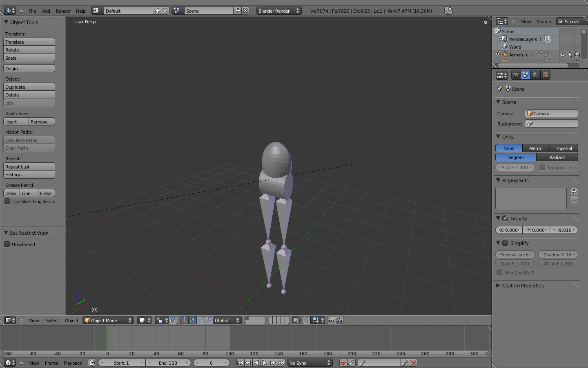Toggle snapping with the magnet icon
588x368 pixels.
pyautogui.click(x=307, y=321)
